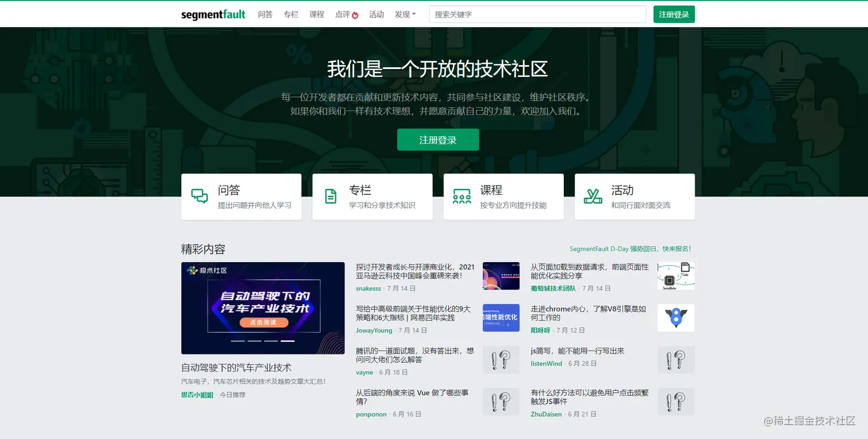
Task: Open the 自动驾驶下的汽车产业技术 article title
Action: point(237,367)
